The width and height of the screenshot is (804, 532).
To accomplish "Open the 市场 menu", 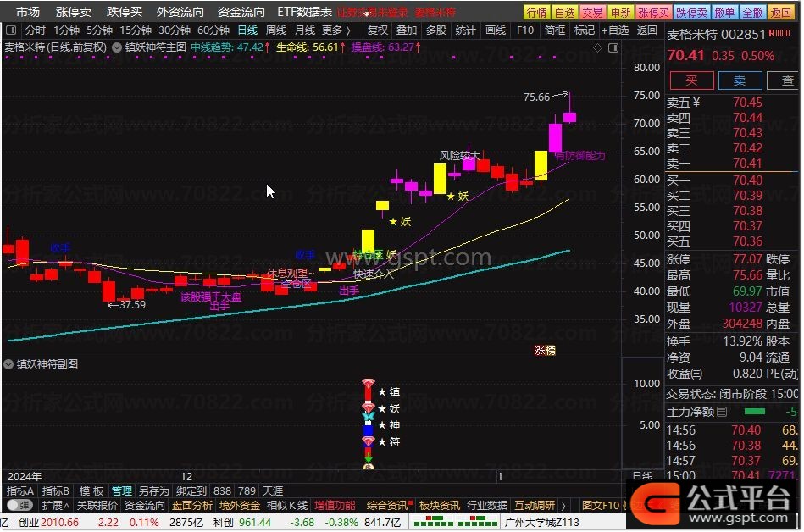I will (28, 12).
